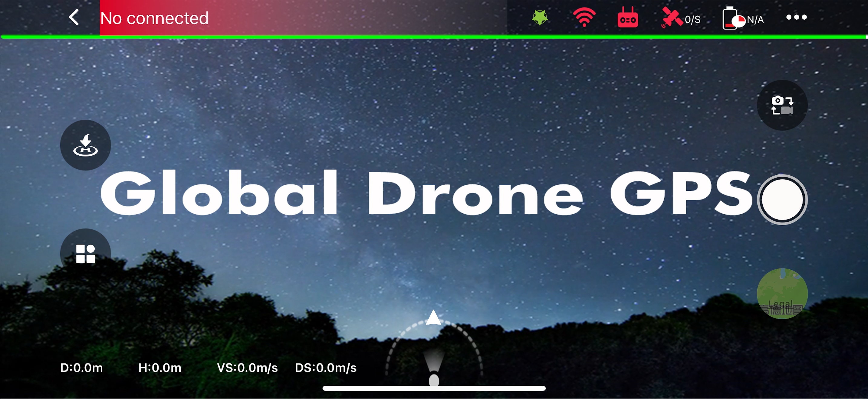This screenshot has height=399, width=868.
Task: Tap the crossed-out GPS satellite icon
Action: [672, 18]
